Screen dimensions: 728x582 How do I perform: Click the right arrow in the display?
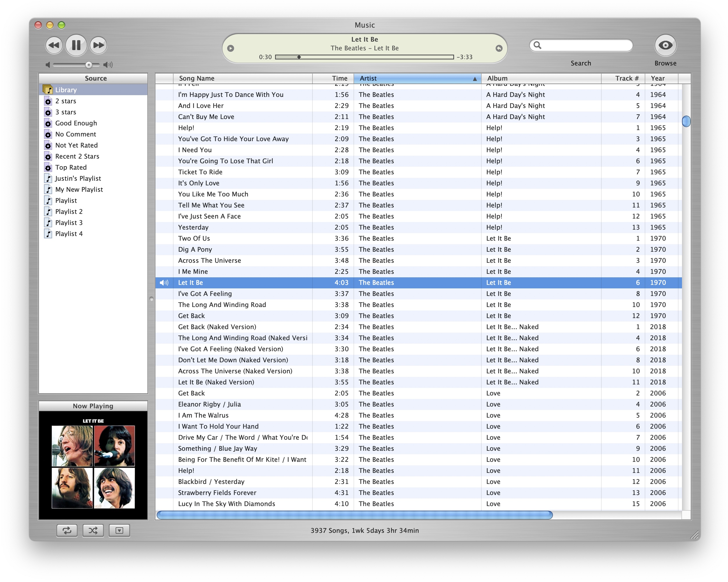(499, 48)
